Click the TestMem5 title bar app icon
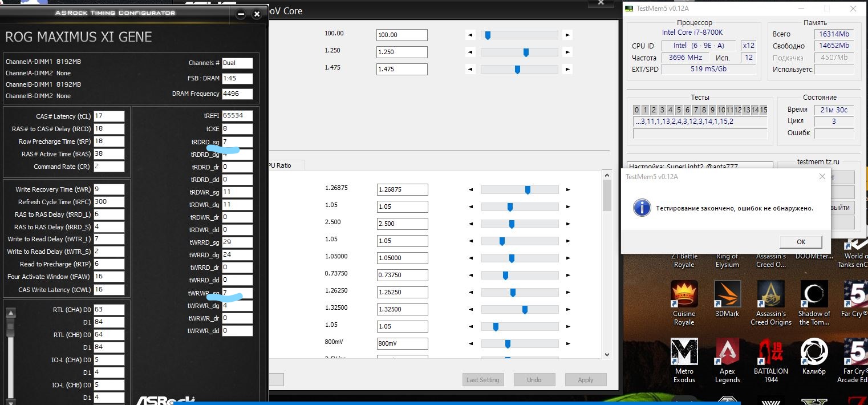This screenshot has width=868, height=405. 629,9
